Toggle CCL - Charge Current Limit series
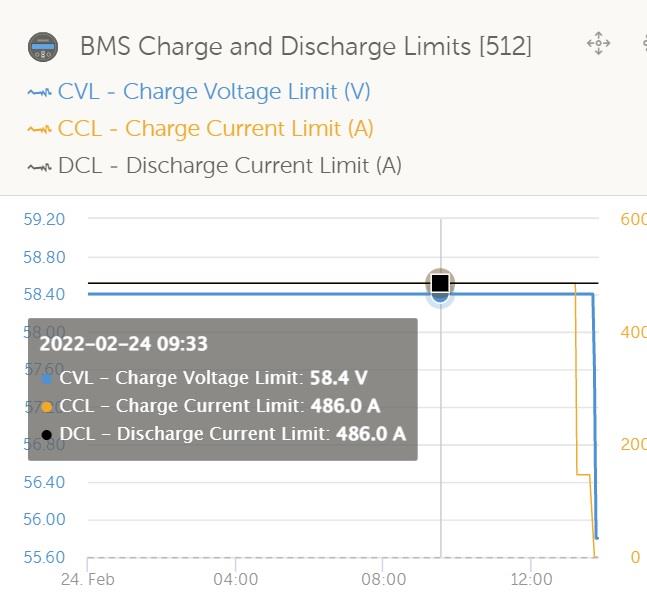Screen dimensions: 647x608 (215, 129)
